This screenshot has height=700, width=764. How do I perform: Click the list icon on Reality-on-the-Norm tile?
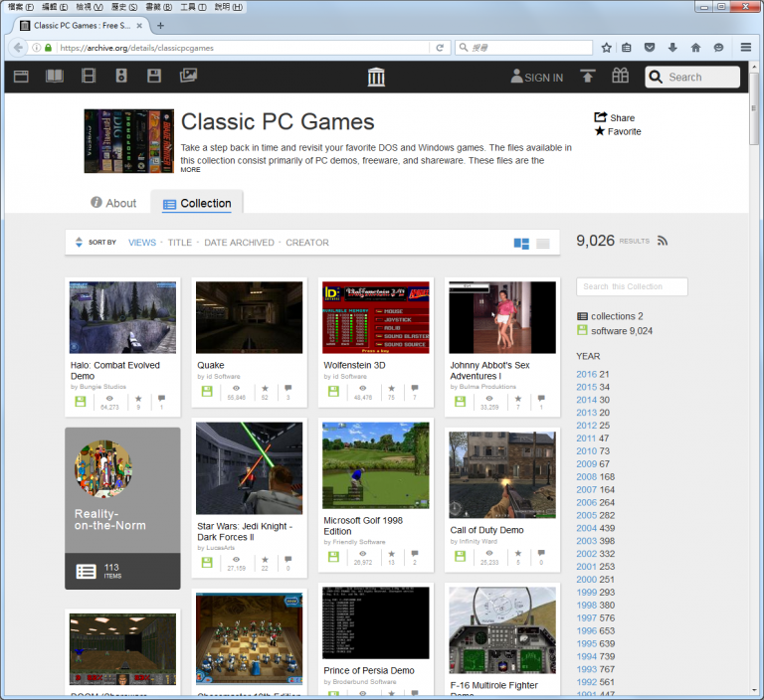pos(87,571)
